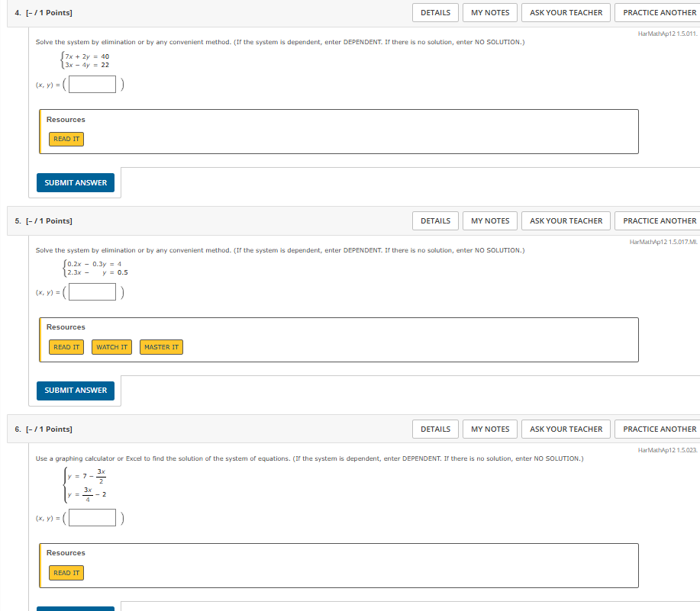This screenshot has width=700, height=611.
Task: Click PRACTICE ANOTHER for question 4
Action: tap(659, 12)
